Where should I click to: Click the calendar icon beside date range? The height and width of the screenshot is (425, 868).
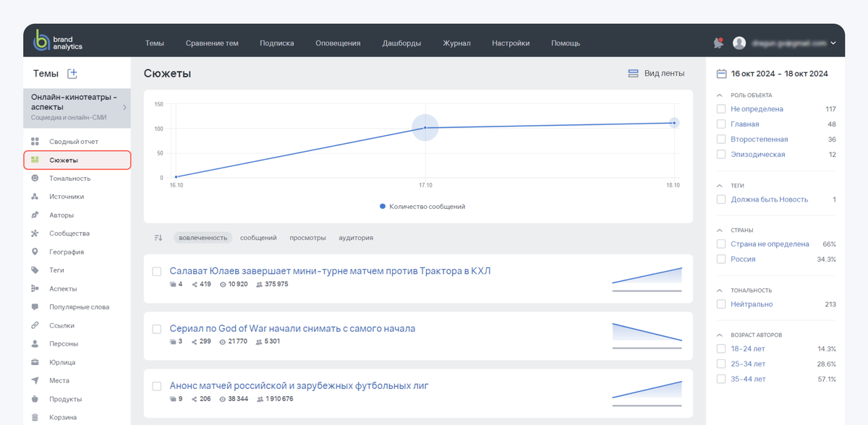[721, 74]
